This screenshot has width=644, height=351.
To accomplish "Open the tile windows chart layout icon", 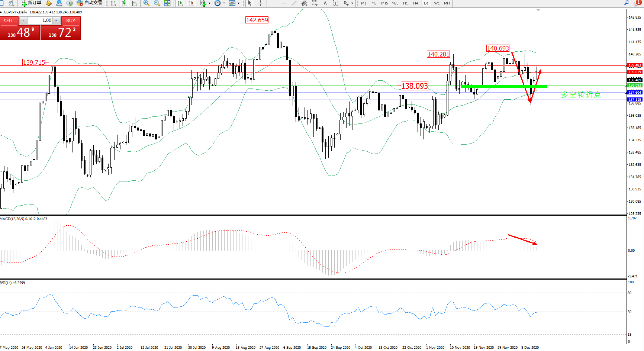I will [x=167, y=3].
